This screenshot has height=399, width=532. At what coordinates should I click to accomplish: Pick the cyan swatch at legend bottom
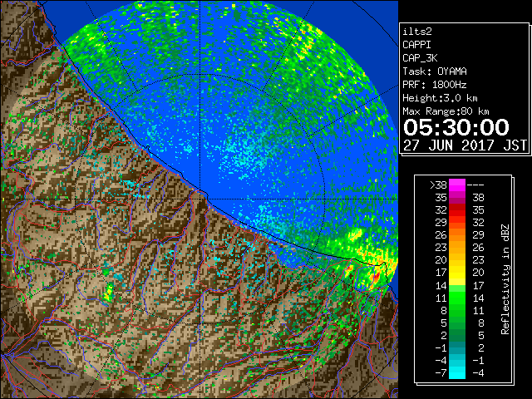pyautogui.click(x=457, y=372)
